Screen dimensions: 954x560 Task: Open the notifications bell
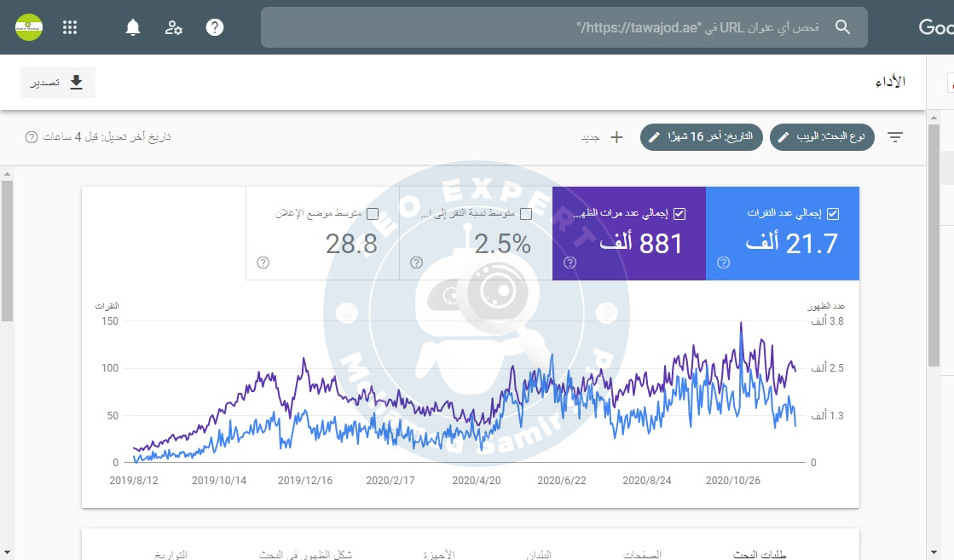click(x=133, y=27)
